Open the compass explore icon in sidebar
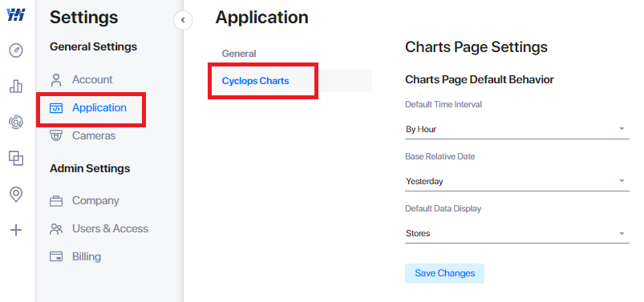644x302 pixels. click(x=16, y=51)
